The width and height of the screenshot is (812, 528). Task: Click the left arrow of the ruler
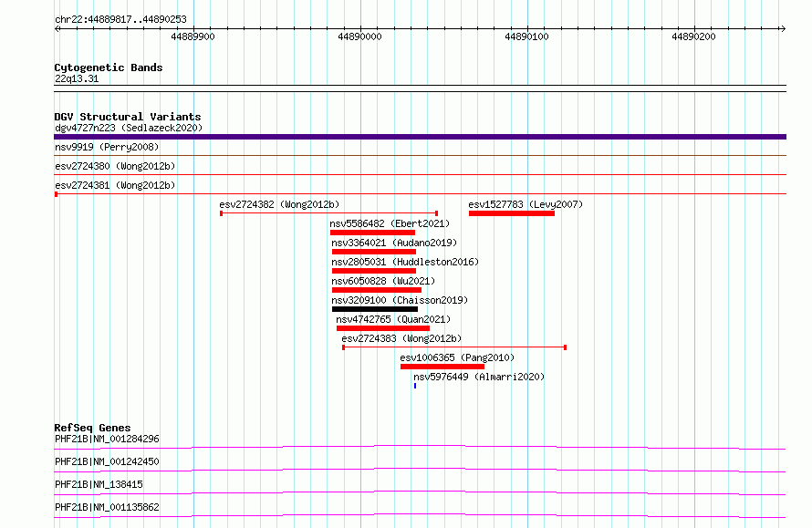57,29
